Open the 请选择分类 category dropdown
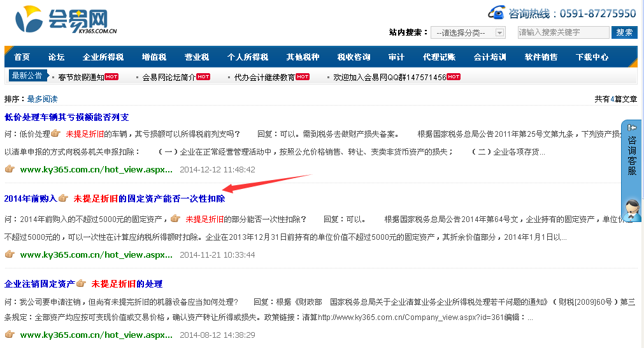This screenshot has width=644, height=348. (x=468, y=33)
